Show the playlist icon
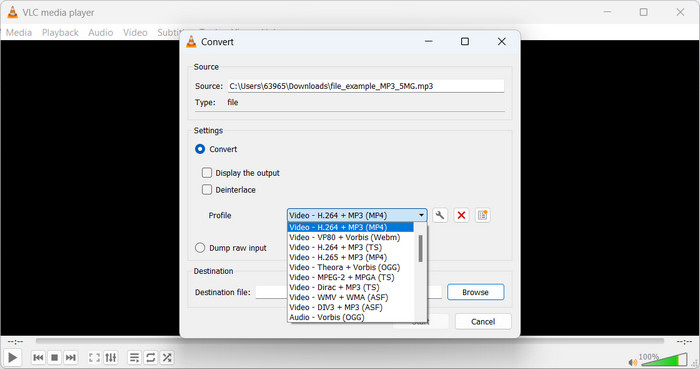This screenshot has height=369, width=700. [134, 357]
